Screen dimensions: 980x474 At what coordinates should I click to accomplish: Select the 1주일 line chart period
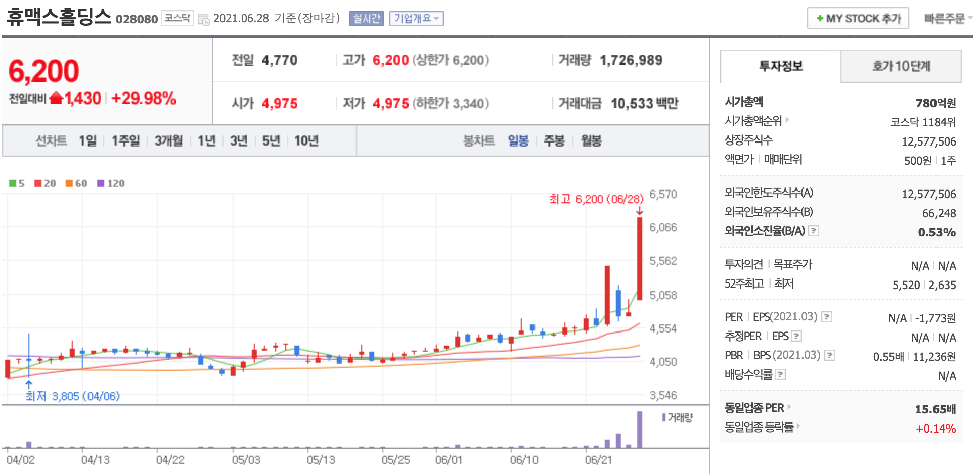[125, 140]
